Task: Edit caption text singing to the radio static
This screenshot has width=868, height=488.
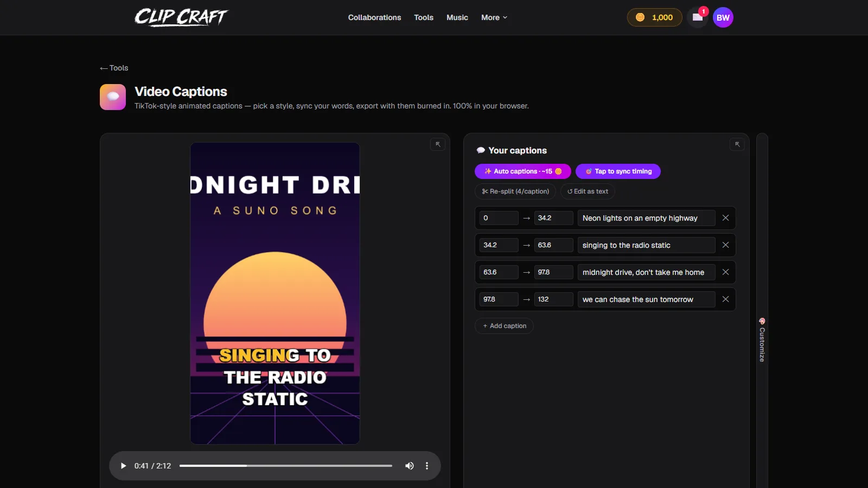Action: click(646, 245)
